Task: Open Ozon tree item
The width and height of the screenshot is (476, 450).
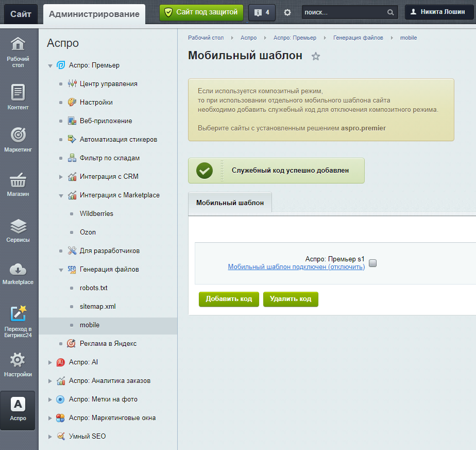Action: coord(88,232)
